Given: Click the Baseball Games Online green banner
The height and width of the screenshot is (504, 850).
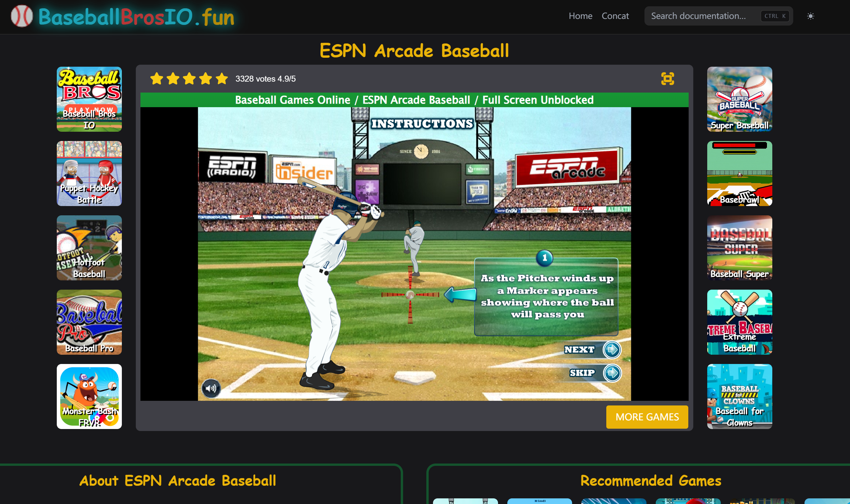Looking at the screenshot, I should (x=414, y=100).
